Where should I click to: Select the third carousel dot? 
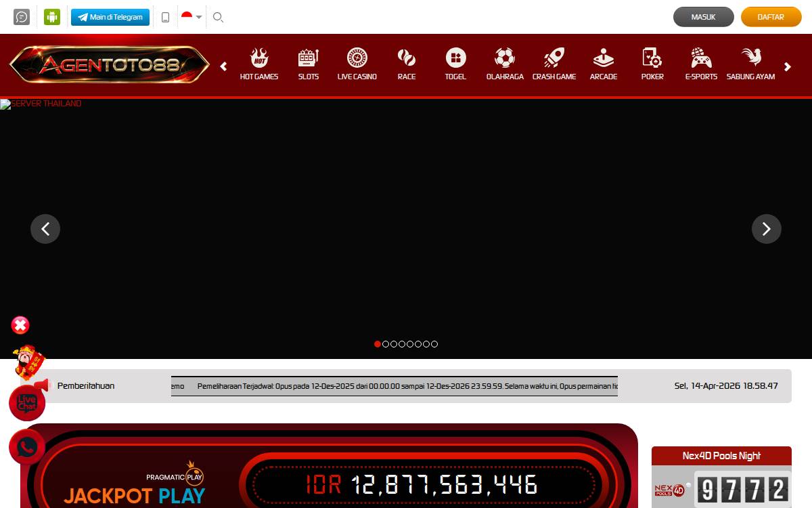point(394,344)
